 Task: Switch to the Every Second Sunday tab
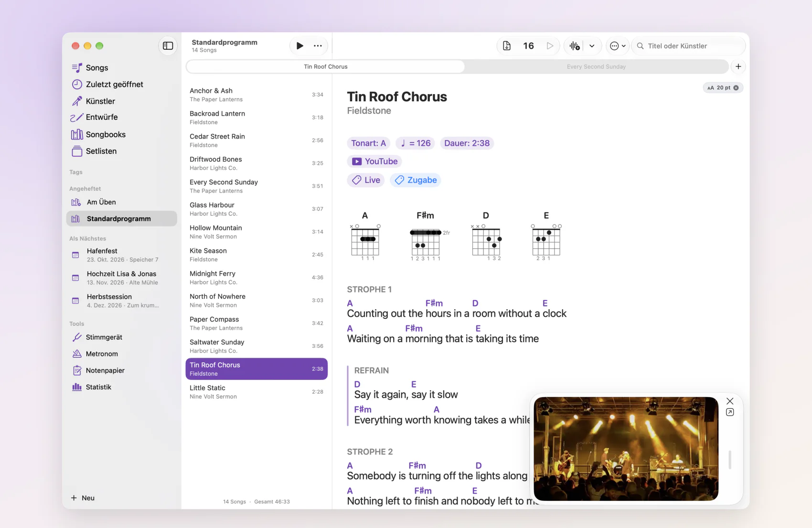pyautogui.click(x=596, y=66)
